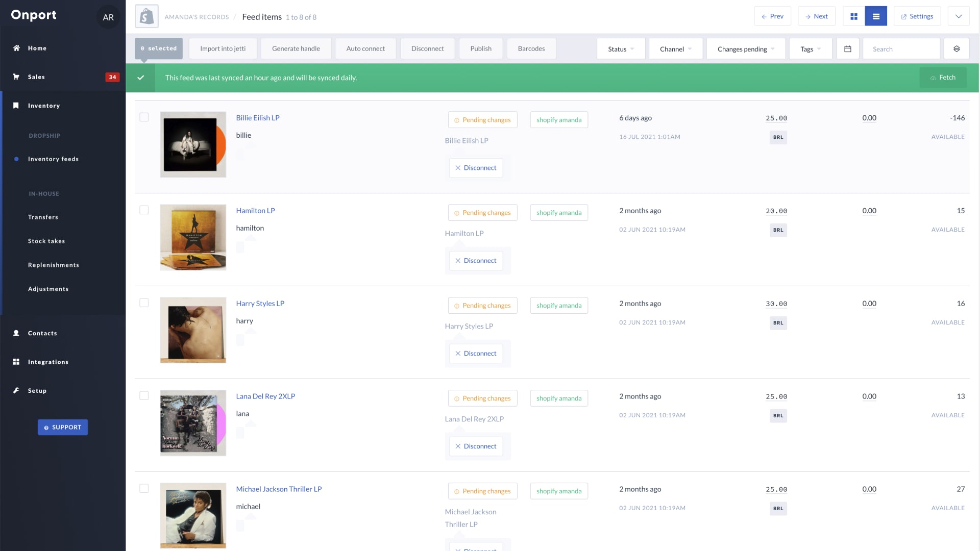Image resolution: width=980 pixels, height=551 pixels.
Task: Go to Prev page
Action: (x=772, y=16)
